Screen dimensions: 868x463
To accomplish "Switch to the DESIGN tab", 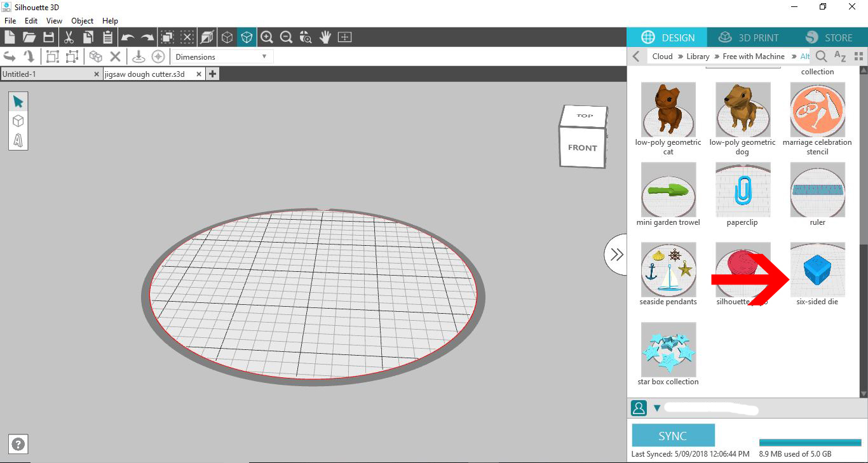I will tap(667, 37).
